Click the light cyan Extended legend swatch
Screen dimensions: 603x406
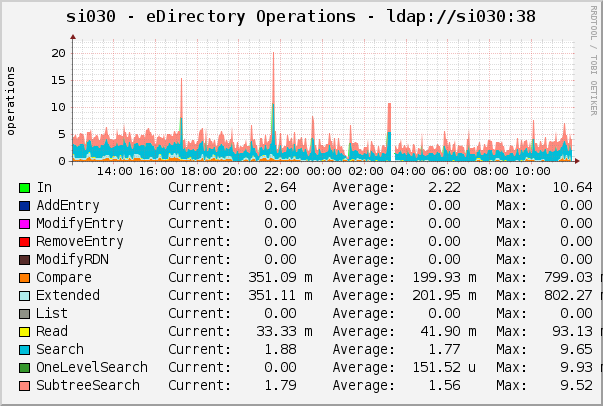24,296
